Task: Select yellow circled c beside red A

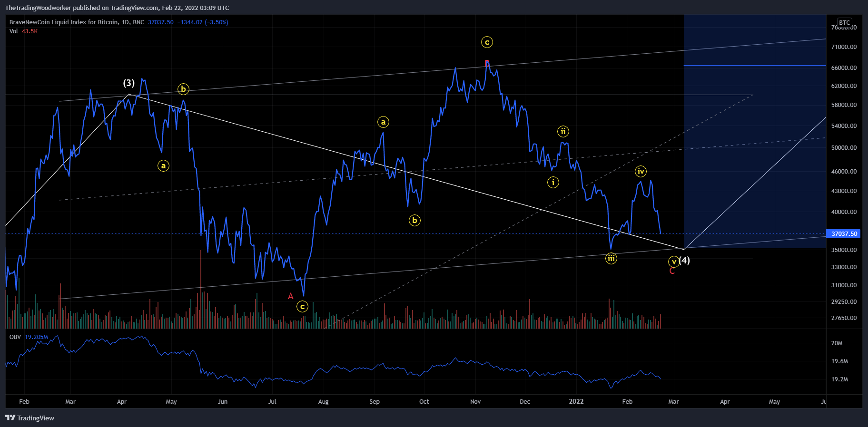Action: [x=302, y=307]
